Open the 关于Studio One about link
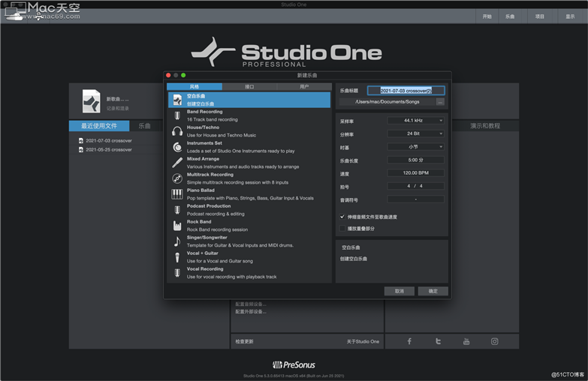Viewport: 588px width, 381px height. pyautogui.click(x=363, y=341)
